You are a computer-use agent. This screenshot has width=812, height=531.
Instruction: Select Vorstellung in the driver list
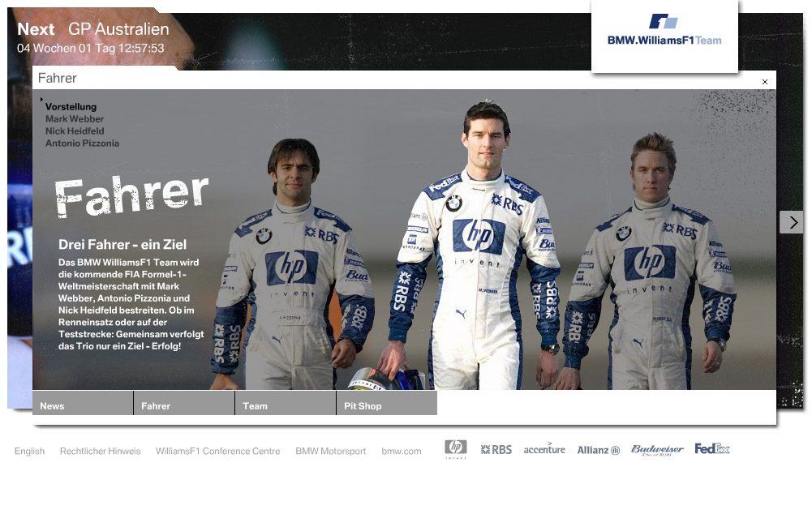click(71, 107)
